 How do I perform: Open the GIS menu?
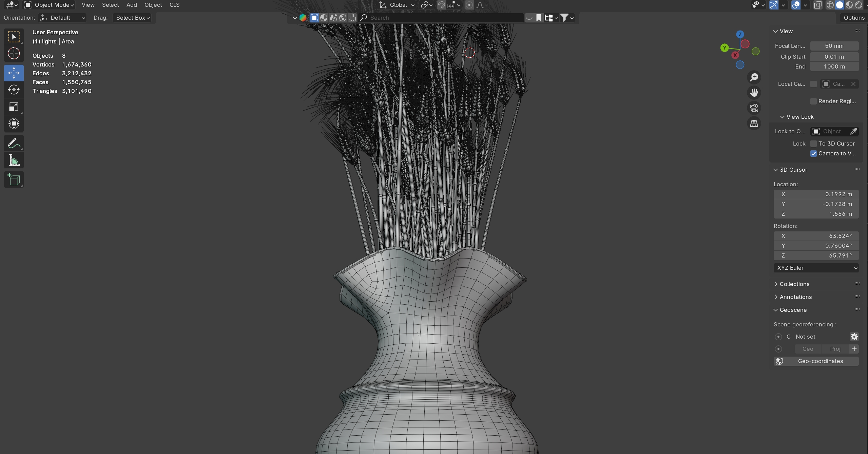pyautogui.click(x=174, y=5)
